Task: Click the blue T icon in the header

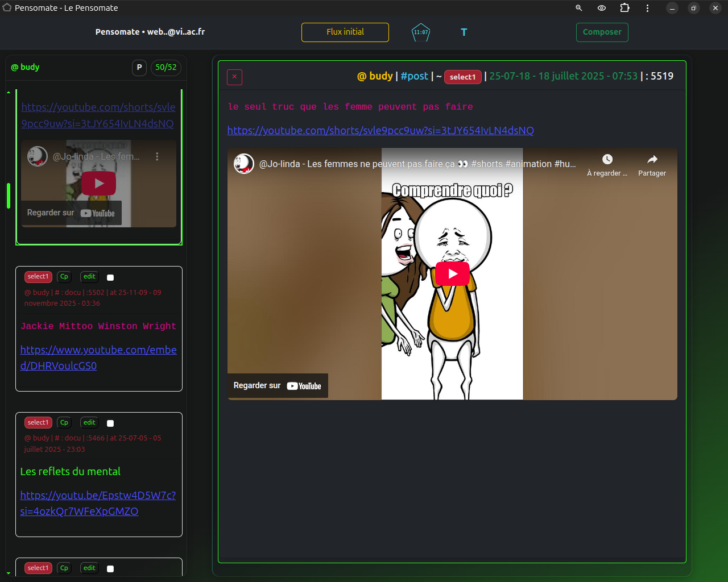Action: (x=464, y=32)
